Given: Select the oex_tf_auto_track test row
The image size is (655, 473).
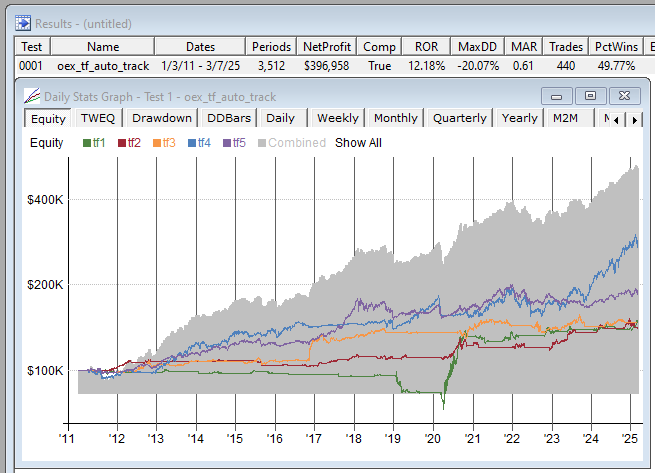Looking at the screenshot, I should coord(103,65).
